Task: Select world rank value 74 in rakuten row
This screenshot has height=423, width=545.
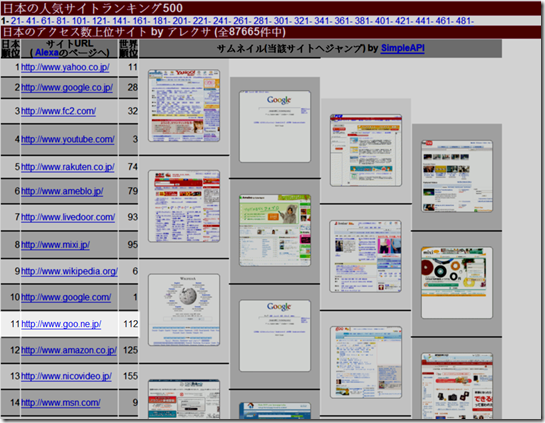Action: pos(133,167)
